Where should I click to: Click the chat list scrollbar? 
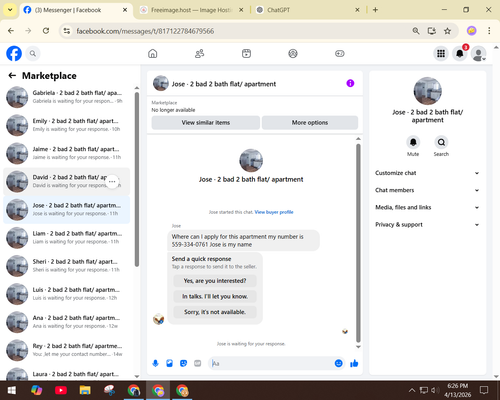click(x=137, y=179)
